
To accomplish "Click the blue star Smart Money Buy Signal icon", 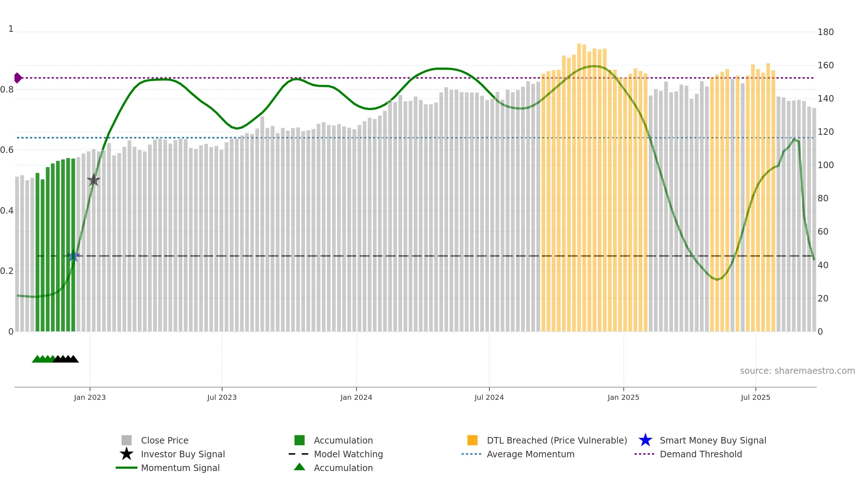I will [645, 440].
